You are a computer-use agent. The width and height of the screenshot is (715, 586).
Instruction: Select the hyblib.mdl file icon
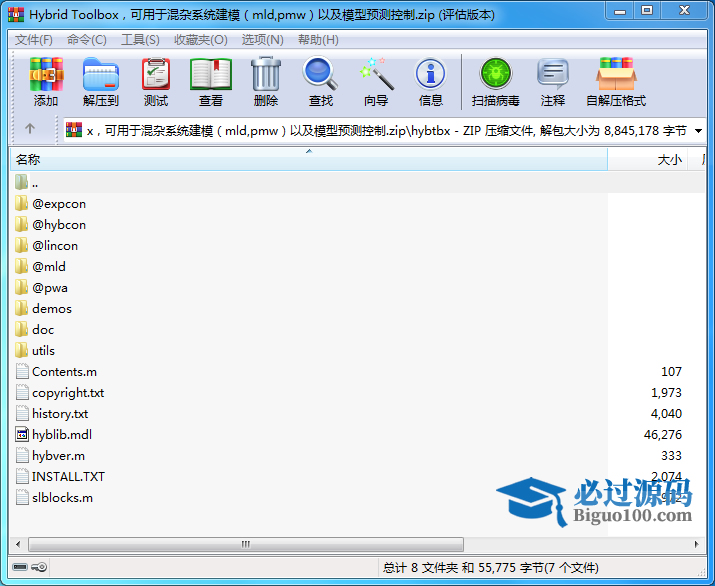(x=22, y=435)
